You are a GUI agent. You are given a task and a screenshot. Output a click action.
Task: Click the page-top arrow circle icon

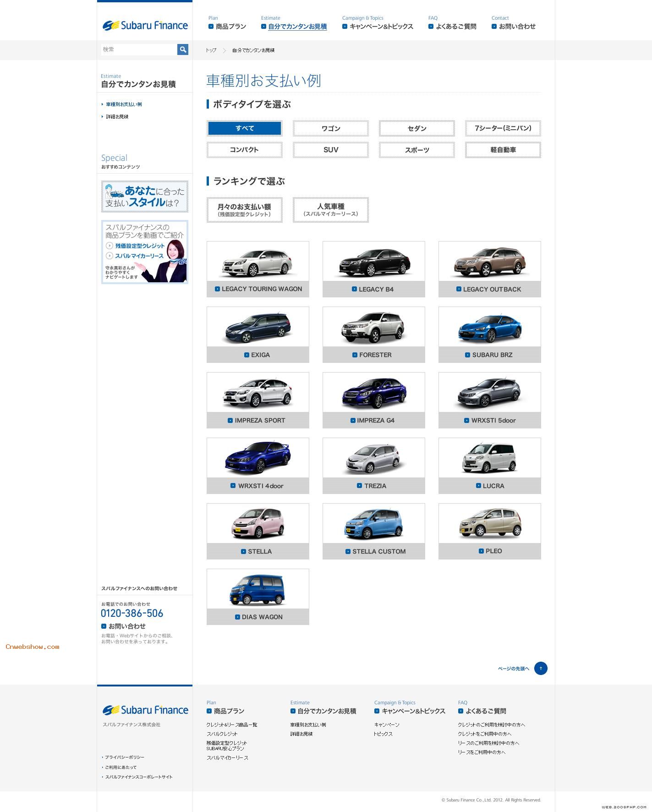(541, 668)
